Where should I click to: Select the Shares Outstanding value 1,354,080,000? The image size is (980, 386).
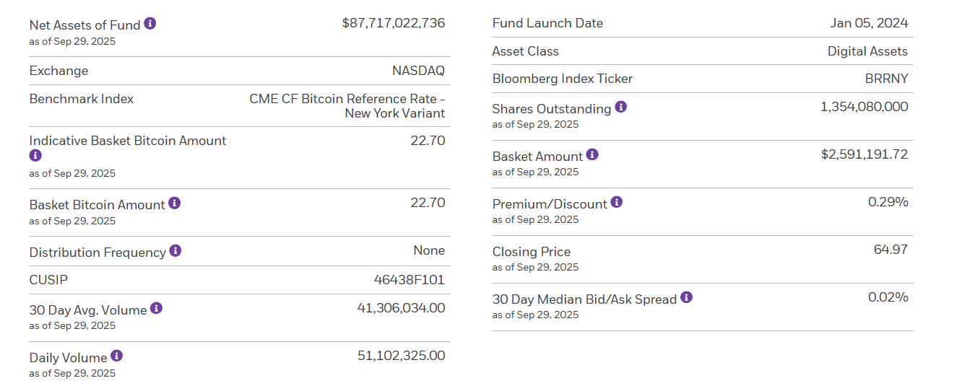pos(864,107)
